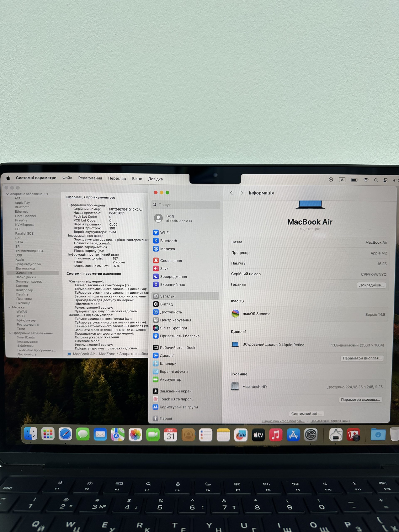Click Параметри дисплея button
The height and width of the screenshot is (532, 399).
(362, 358)
